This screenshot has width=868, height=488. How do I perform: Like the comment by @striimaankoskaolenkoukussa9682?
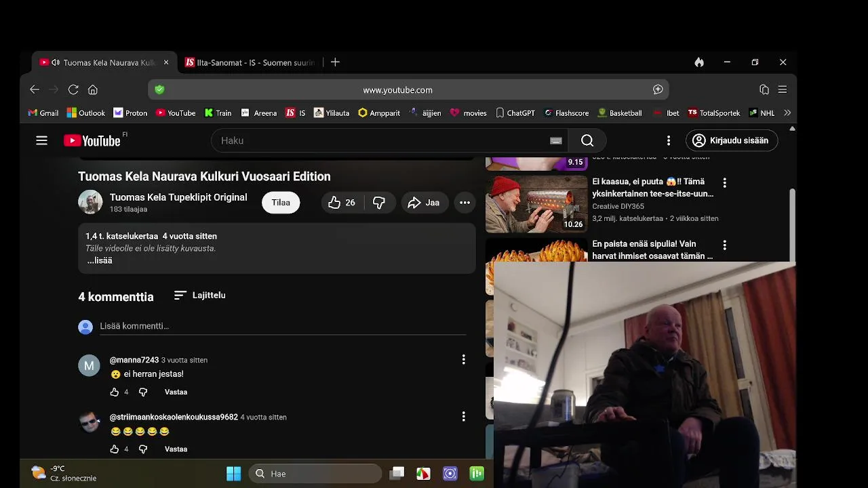tap(115, 449)
